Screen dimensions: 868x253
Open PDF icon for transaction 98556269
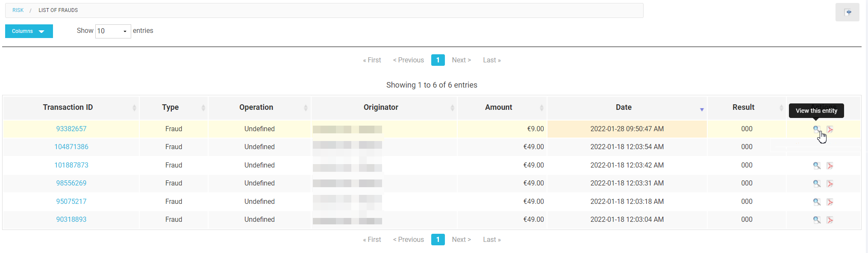[830, 183]
